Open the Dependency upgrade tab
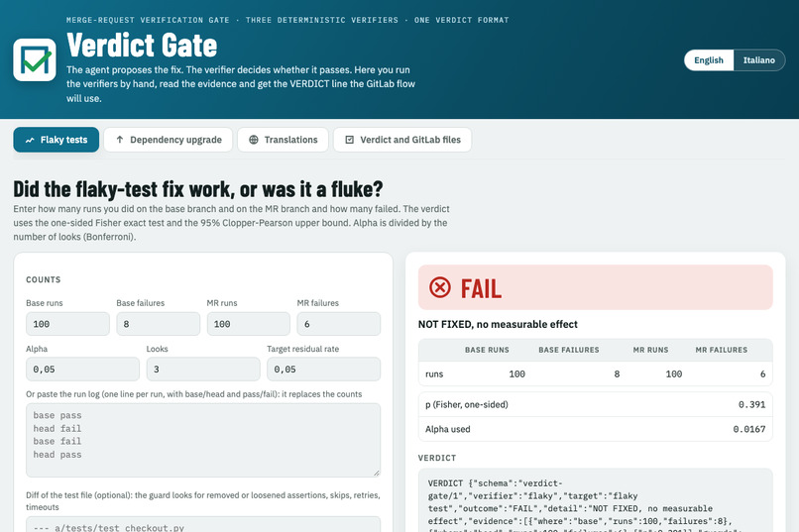799x532 pixels. (169, 140)
